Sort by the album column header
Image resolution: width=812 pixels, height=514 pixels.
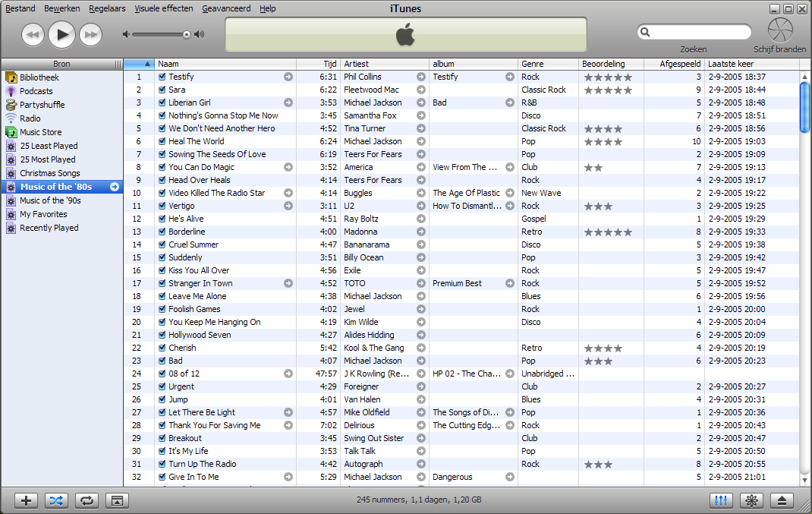(474, 64)
